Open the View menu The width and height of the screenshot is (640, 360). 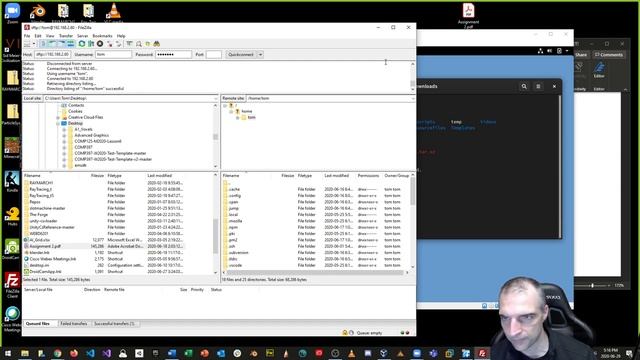(x=50, y=36)
